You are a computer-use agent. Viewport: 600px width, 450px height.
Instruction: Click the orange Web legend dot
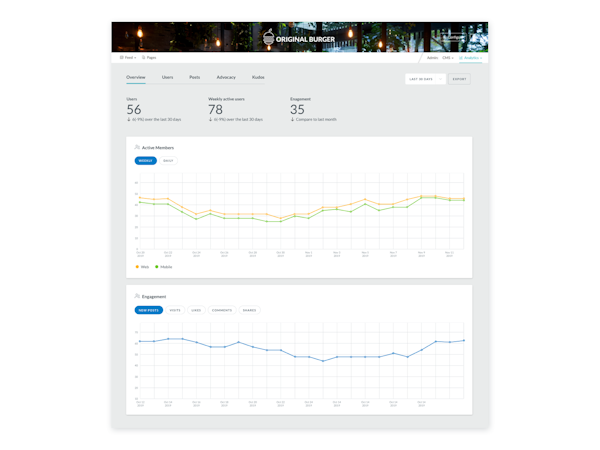137,267
